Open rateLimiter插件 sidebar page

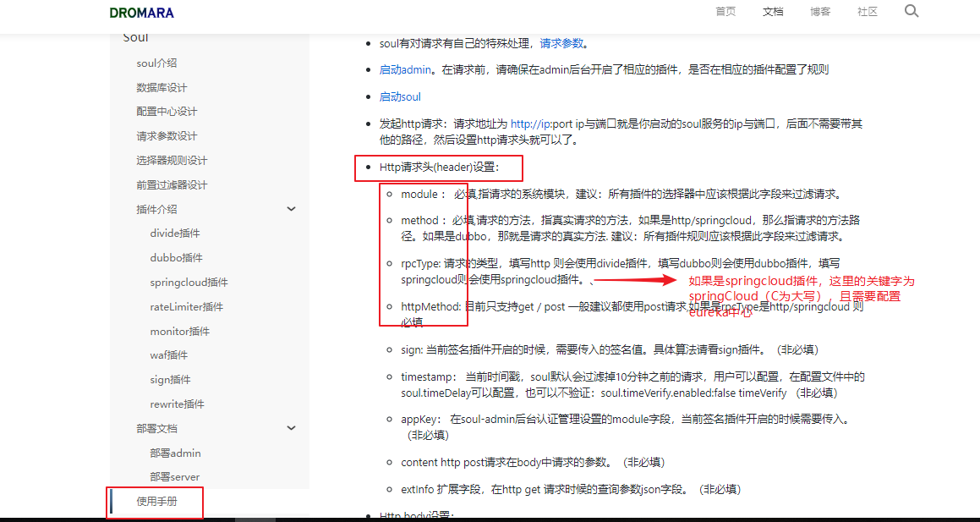pyautogui.click(x=186, y=307)
